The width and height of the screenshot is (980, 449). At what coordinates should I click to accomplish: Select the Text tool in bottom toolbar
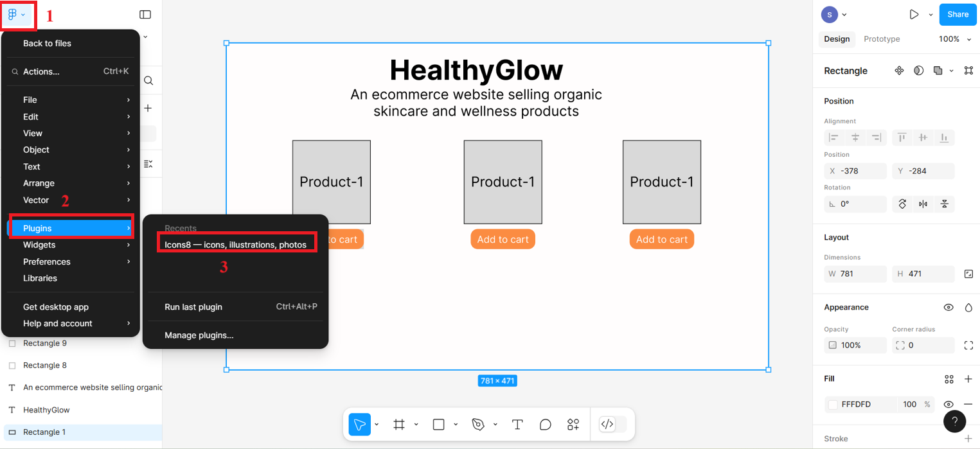(517, 425)
